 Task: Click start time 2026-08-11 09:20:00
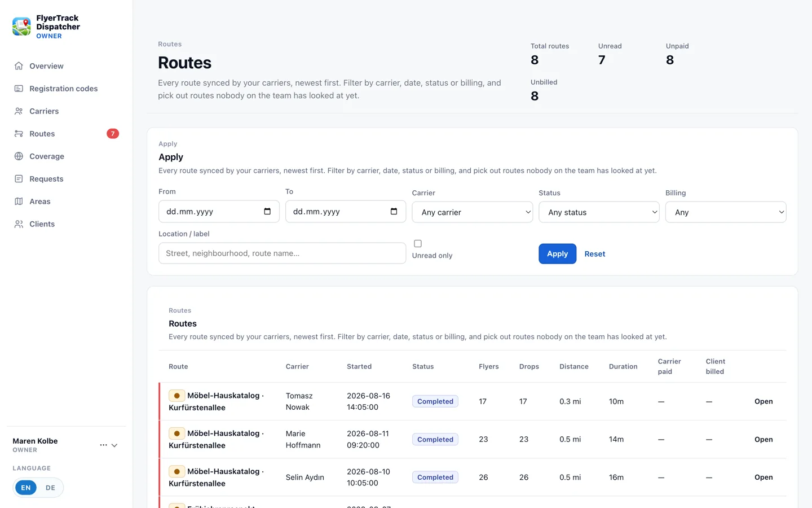click(x=368, y=439)
